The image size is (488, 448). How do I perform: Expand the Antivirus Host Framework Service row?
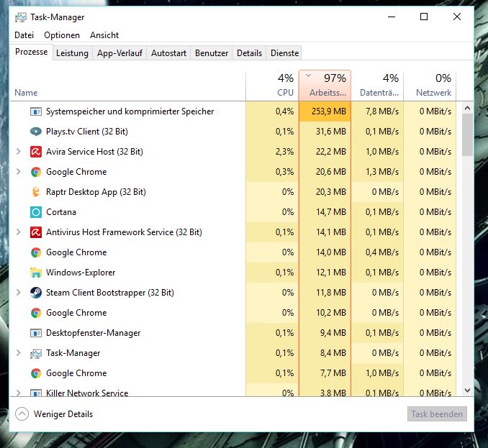coord(19,232)
